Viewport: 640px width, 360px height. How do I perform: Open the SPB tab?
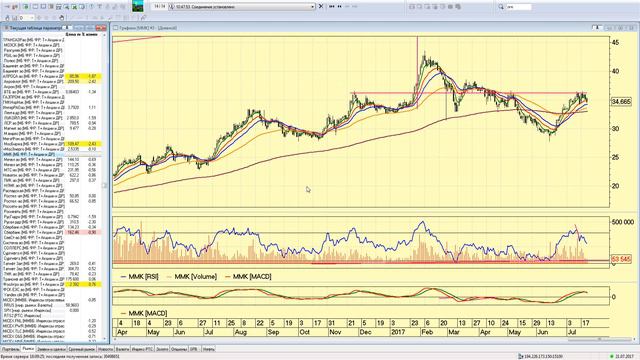point(194,349)
